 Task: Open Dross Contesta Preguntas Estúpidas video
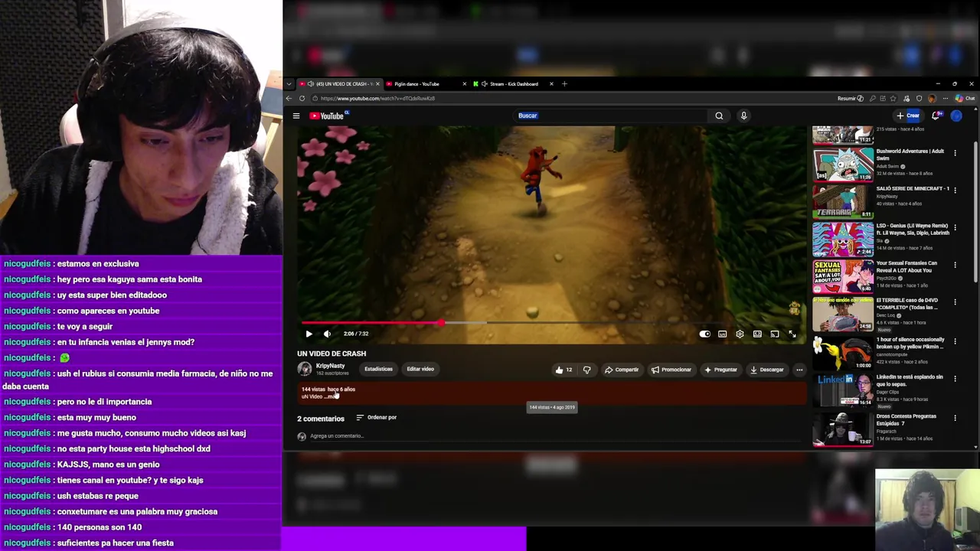point(843,429)
